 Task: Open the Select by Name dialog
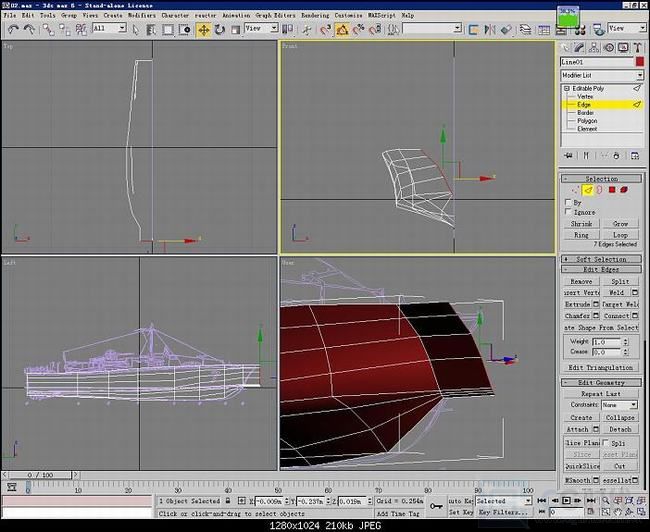coord(151,29)
